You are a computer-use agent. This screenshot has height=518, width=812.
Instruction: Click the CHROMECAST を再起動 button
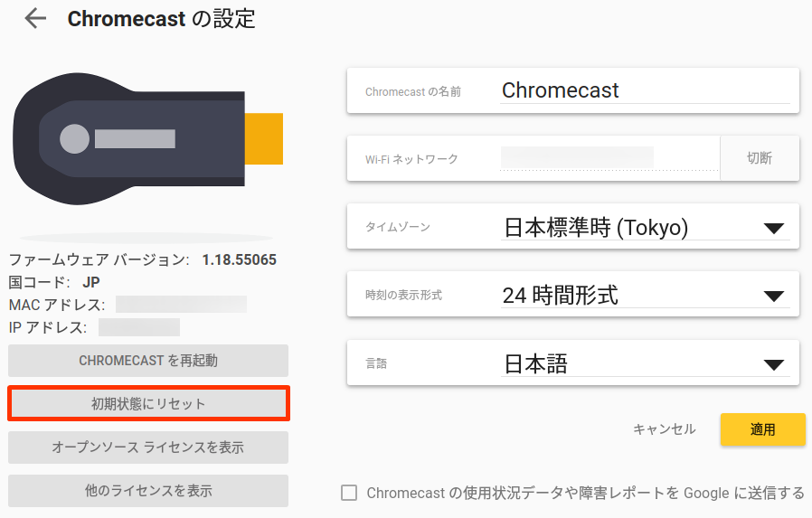tap(148, 361)
